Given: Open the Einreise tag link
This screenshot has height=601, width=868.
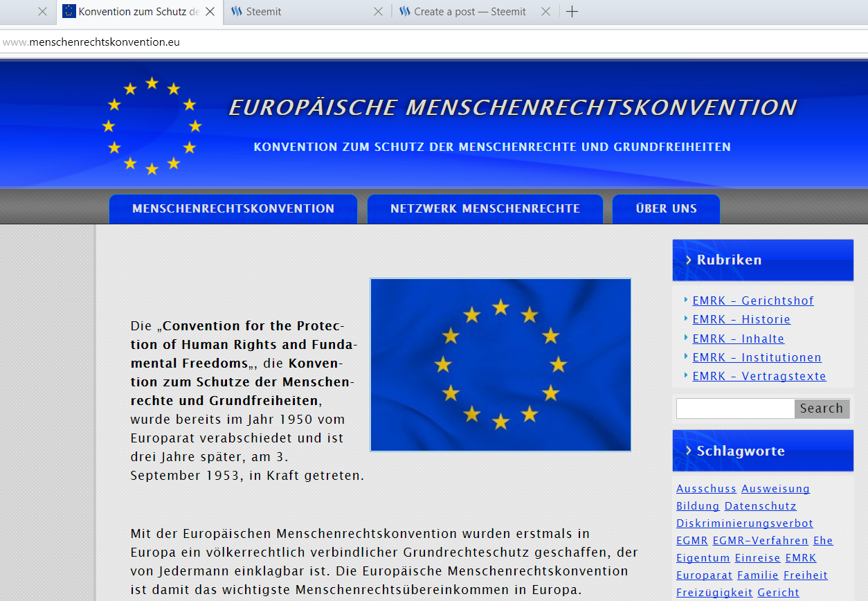Looking at the screenshot, I should tap(758, 558).
